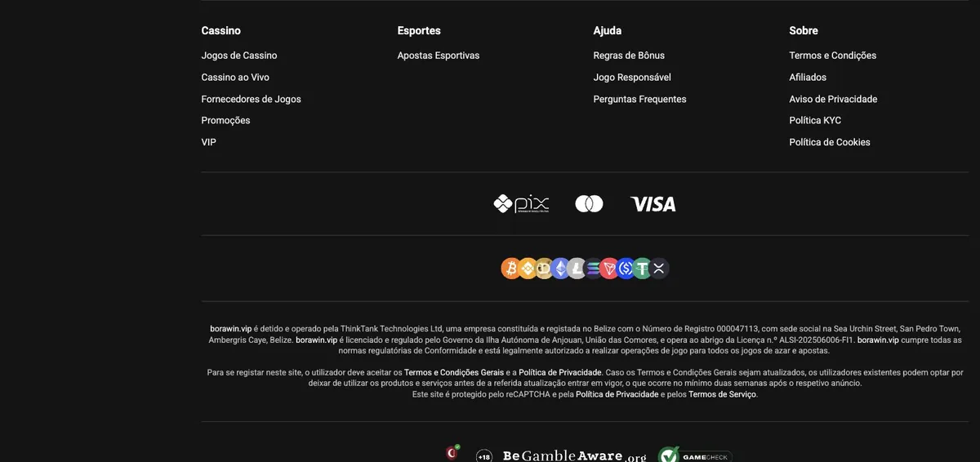980x462 pixels.
Task: Open the Afiliados link
Action: 808,78
